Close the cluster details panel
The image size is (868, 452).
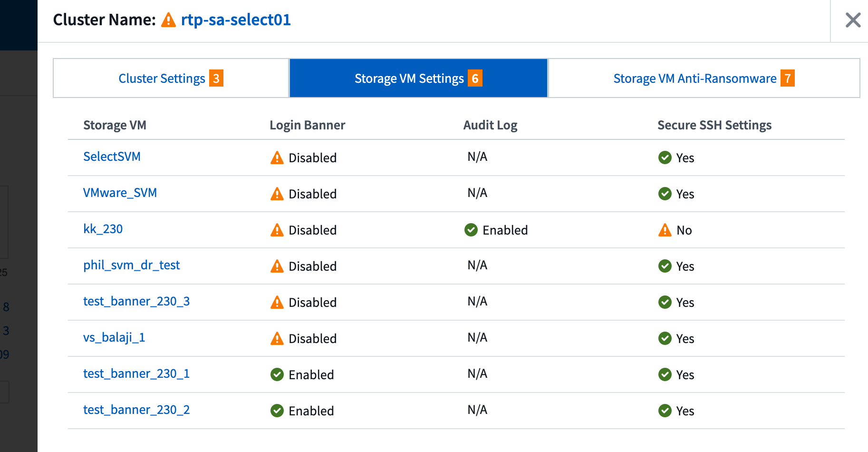[853, 20]
